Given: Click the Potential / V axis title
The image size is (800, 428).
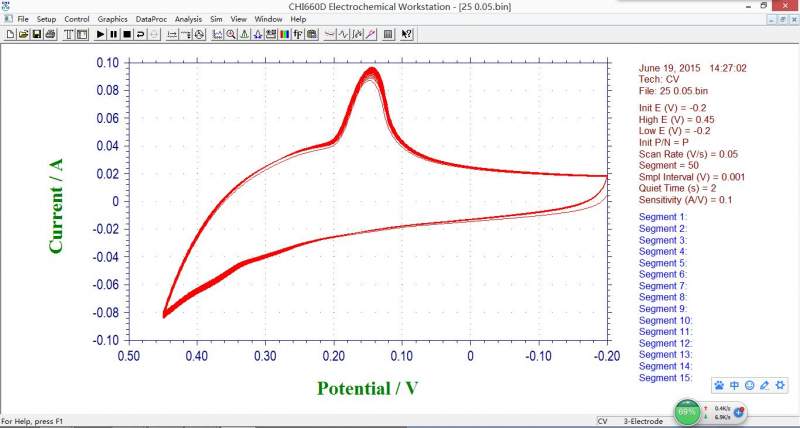Looking at the screenshot, I should (x=367, y=388).
